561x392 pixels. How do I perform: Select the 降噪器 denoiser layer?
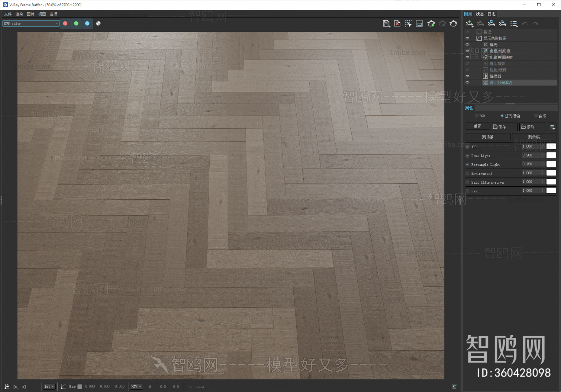click(495, 76)
